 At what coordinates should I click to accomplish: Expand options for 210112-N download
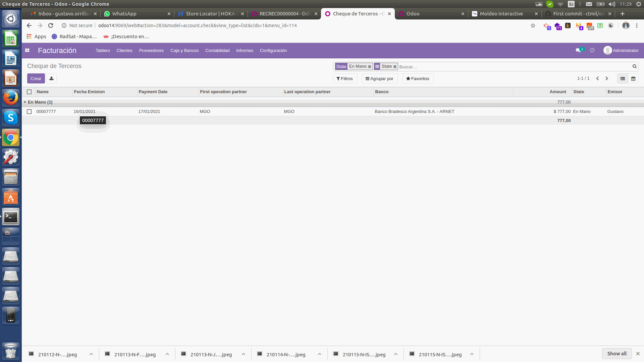pyautogui.click(x=91, y=354)
